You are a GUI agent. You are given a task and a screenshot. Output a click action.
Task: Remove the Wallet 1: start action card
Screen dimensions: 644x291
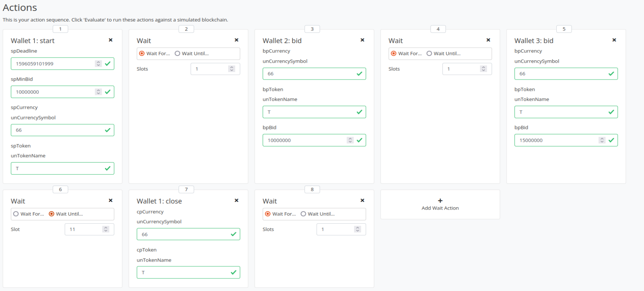point(111,40)
